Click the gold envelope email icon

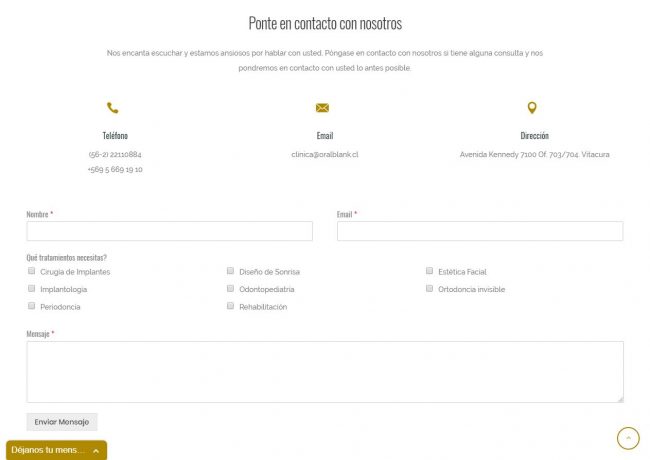[x=322, y=108]
